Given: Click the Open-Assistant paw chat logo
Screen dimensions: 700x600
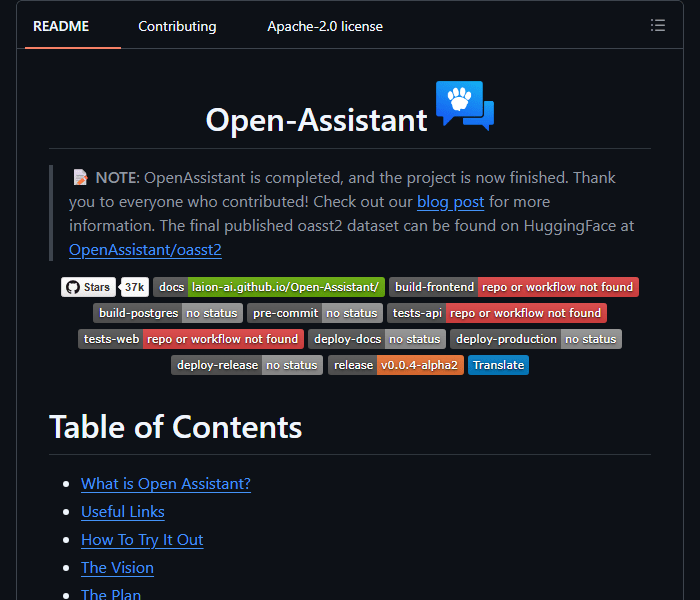Looking at the screenshot, I should point(465,106).
